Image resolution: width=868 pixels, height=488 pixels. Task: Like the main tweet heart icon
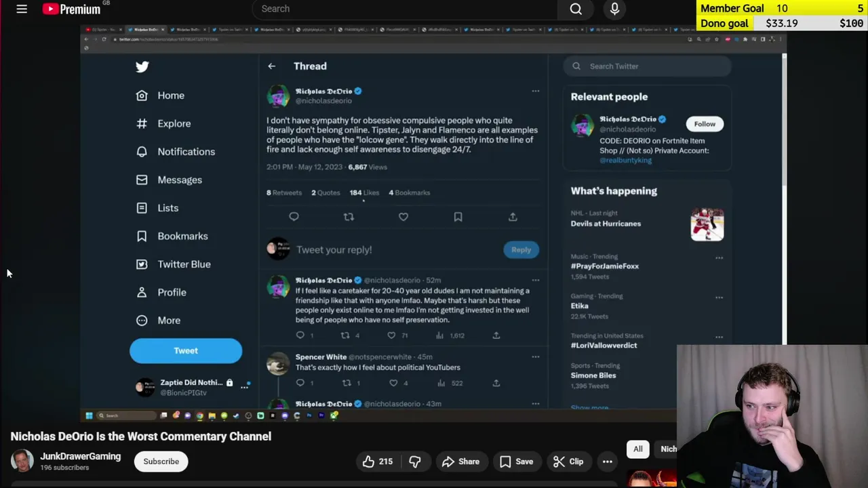[403, 217]
